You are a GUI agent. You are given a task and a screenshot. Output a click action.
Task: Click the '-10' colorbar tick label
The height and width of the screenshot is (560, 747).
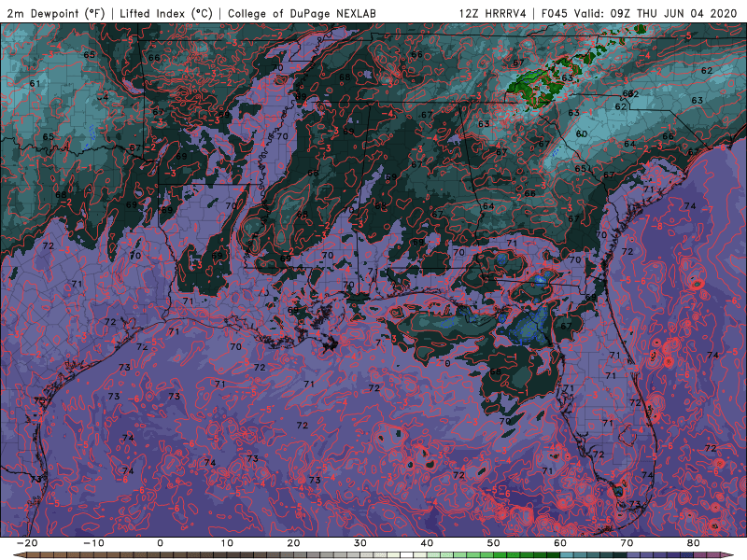coord(93,543)
